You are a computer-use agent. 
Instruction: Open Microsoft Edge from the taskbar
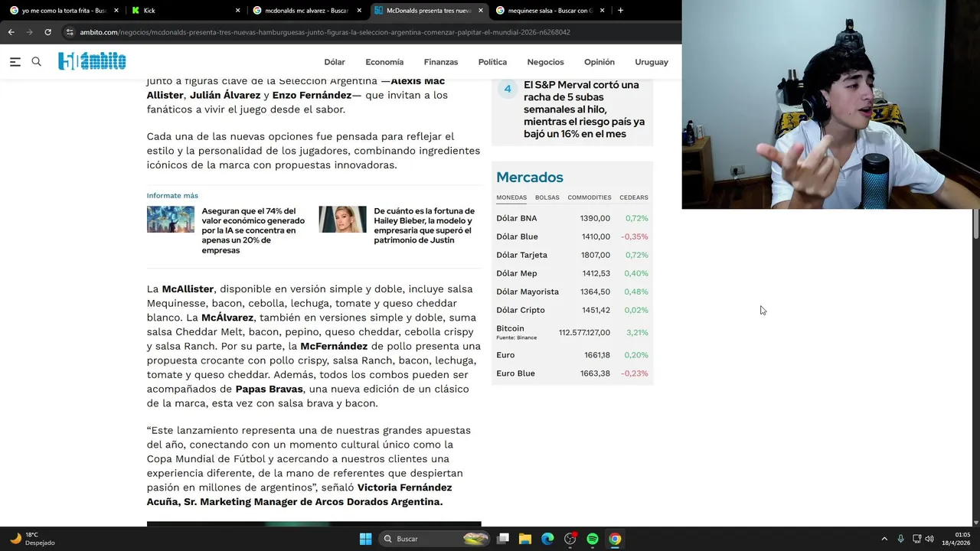(547, 539)
